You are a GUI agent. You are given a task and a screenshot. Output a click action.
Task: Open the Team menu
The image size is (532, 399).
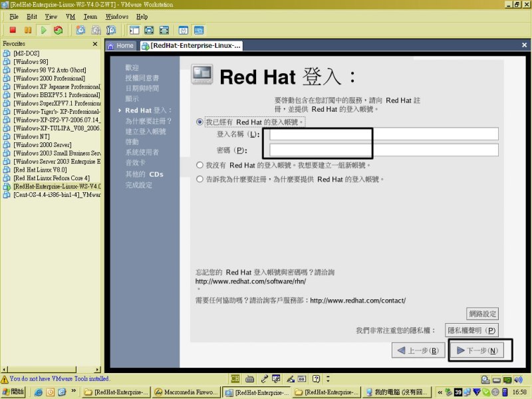point(90,17)
